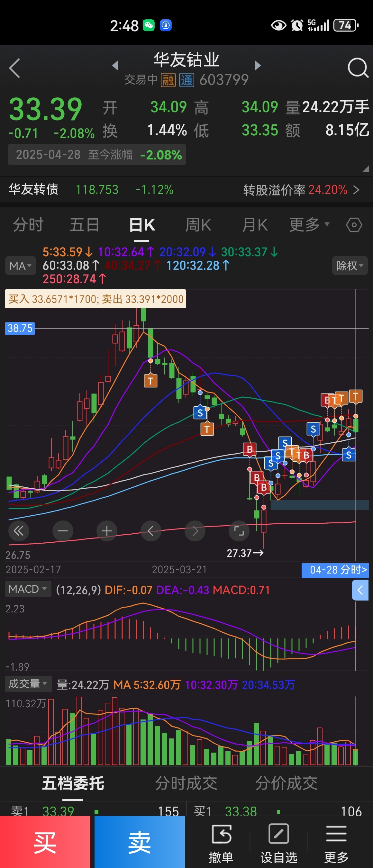The image size is (373, 868).
Task: Switch to 分时 chart tab
Action: point(28,225)
